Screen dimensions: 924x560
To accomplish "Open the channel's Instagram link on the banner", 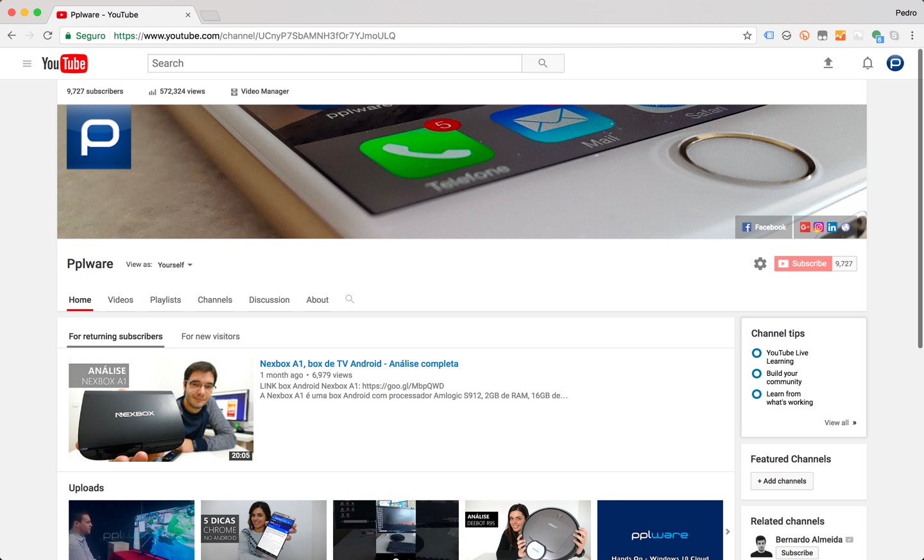I will pos(818,226).
